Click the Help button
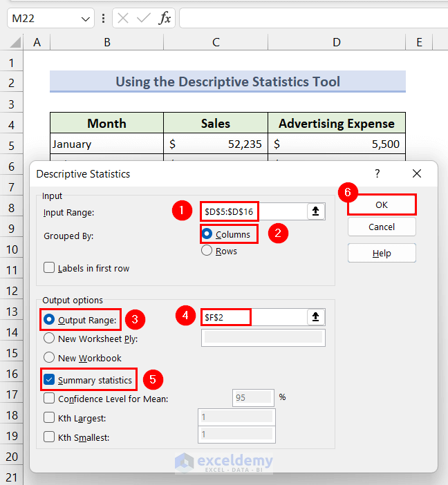Image resolution: width=448 pixels, height=485 pixels. (382, 253)
